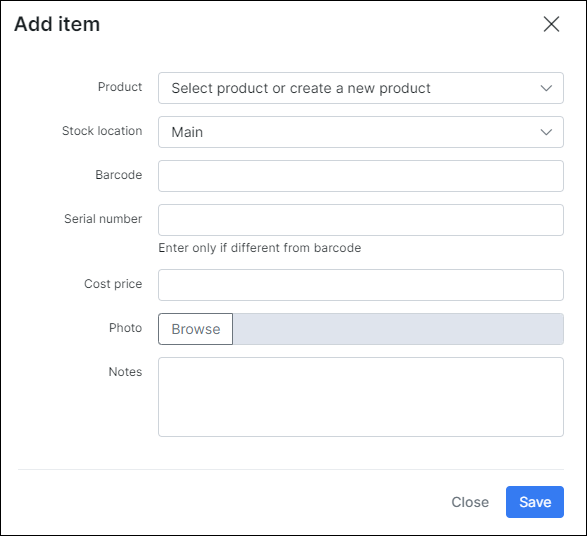Dismiss the Add item dialog with the X icon
Image resolution: width=587 pixels, height=536 pixels.
551,24
